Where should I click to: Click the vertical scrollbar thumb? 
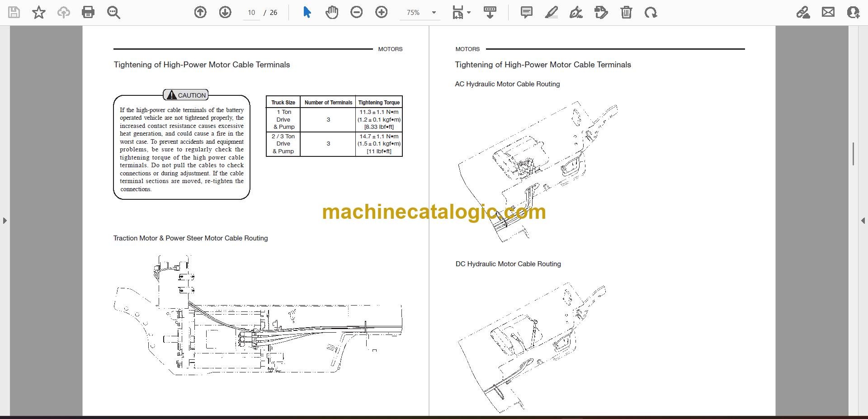pos(853,154)
